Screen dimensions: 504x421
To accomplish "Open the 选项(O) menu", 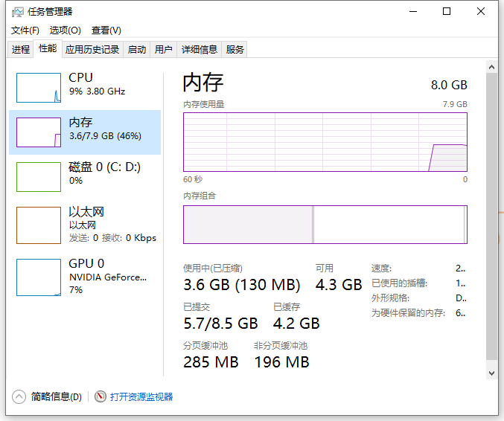I will [65, 30].
